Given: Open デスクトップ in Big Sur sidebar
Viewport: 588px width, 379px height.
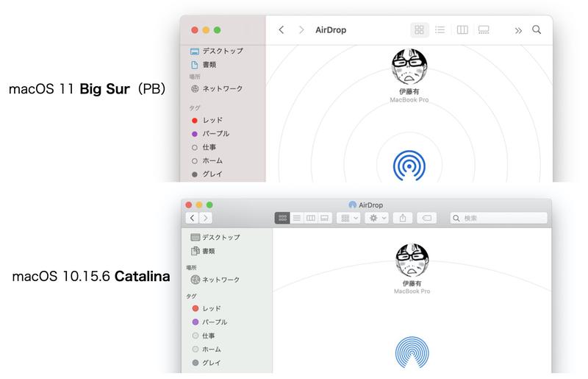Looking at the screenshot, I should (x=217, y=51).
